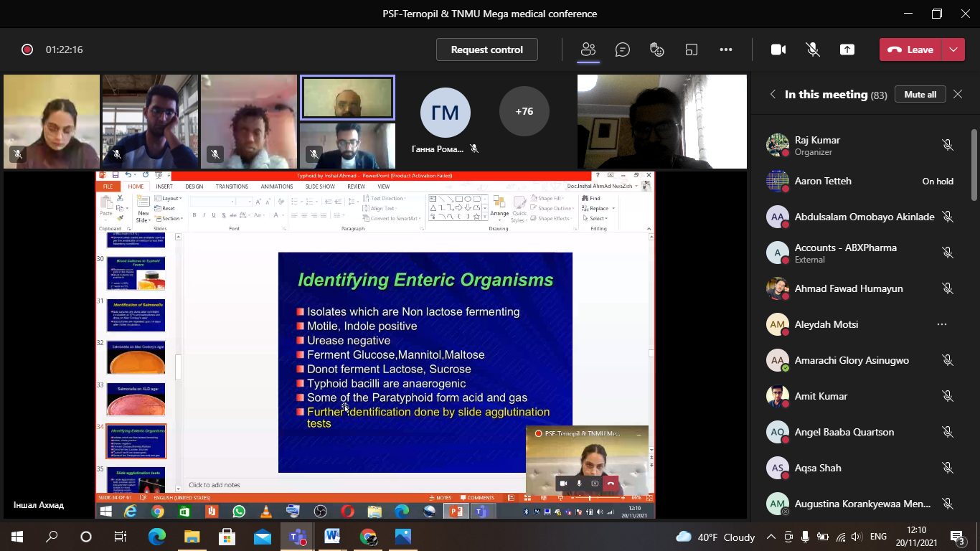
Task: Unmute the microphone in the toolbar
Action: [813, 50]
